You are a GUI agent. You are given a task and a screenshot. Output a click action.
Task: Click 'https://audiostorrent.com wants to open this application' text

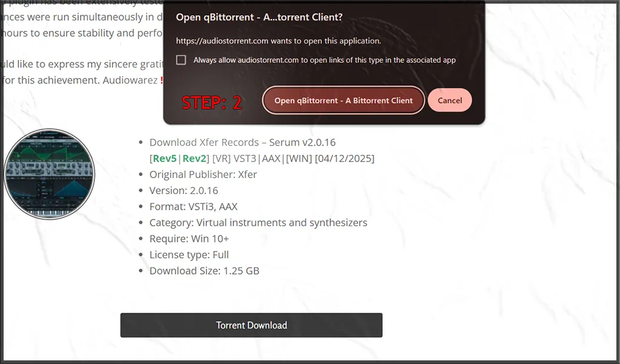click(279, 41)
